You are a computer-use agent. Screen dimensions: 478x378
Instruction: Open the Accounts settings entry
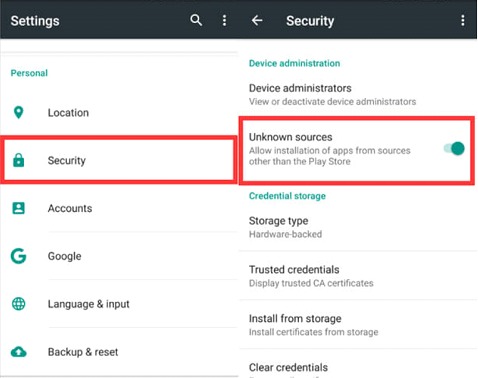pos(119,208)
